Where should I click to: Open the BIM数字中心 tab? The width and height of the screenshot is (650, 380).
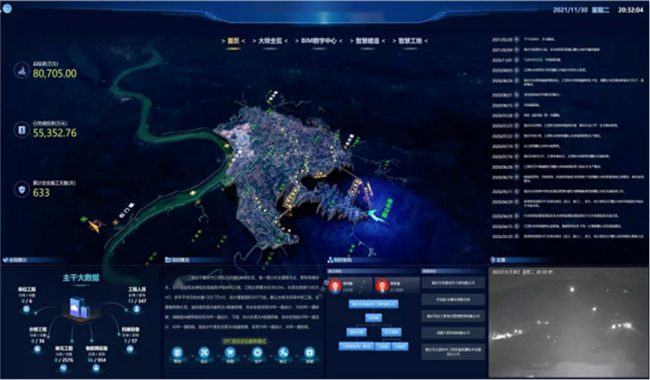point(319,41)
